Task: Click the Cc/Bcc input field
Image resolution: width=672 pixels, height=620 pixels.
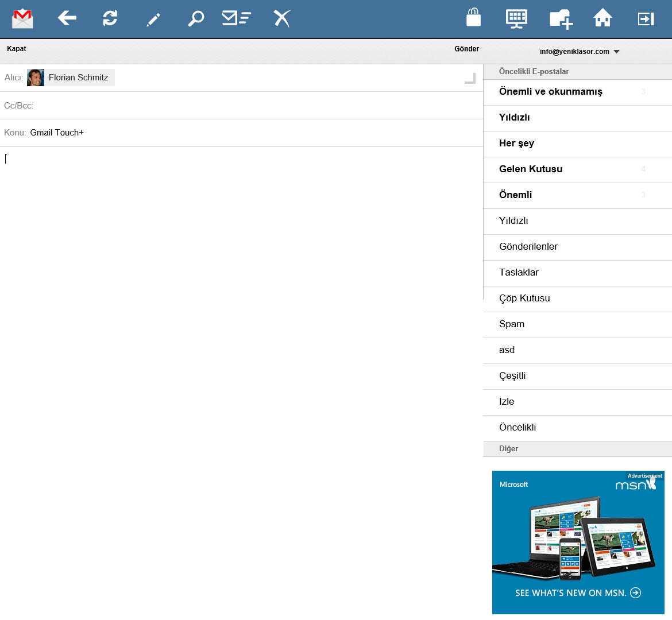Action: (x=253, y=106)
